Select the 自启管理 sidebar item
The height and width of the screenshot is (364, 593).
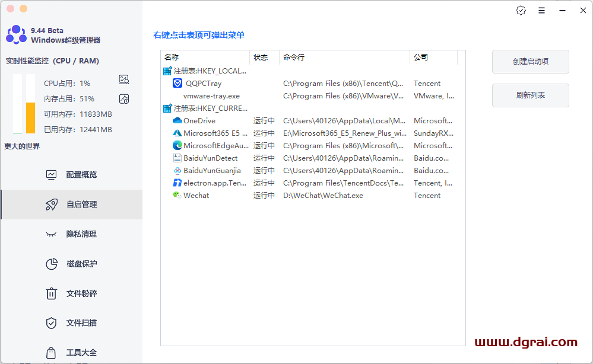[72, 205]
